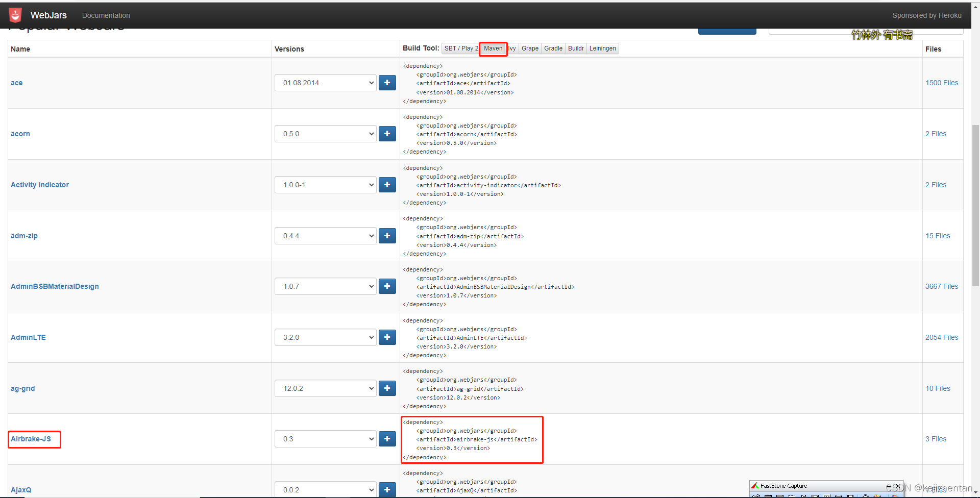980x498 pixels.
Task: Open the Airbrake-JS version dropdown 0.3
Action: [326, 439]
